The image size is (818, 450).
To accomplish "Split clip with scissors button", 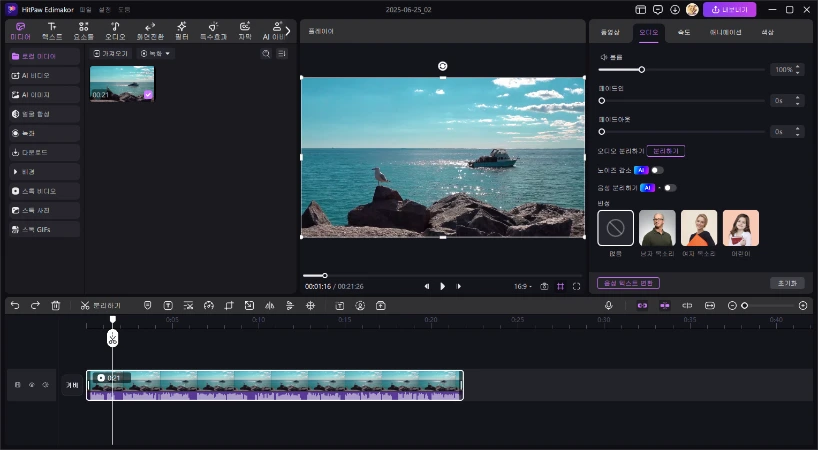I will [x=101, y=306].
